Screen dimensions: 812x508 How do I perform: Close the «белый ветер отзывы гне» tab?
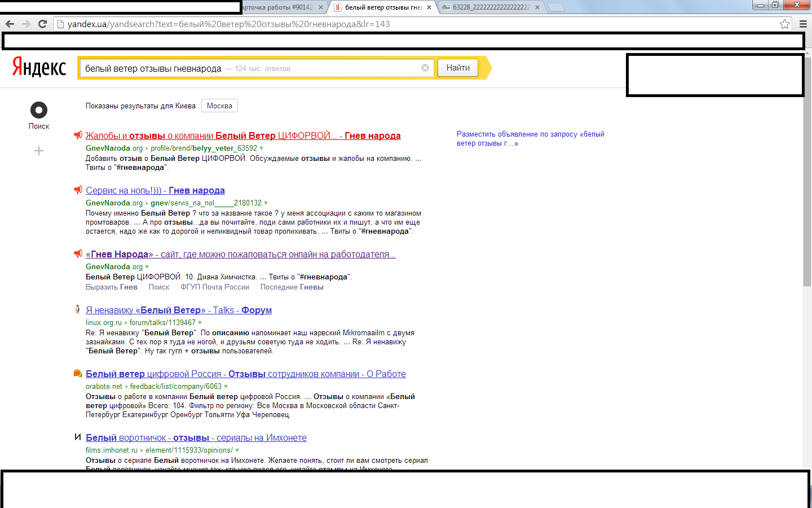[x=429, y=7]
